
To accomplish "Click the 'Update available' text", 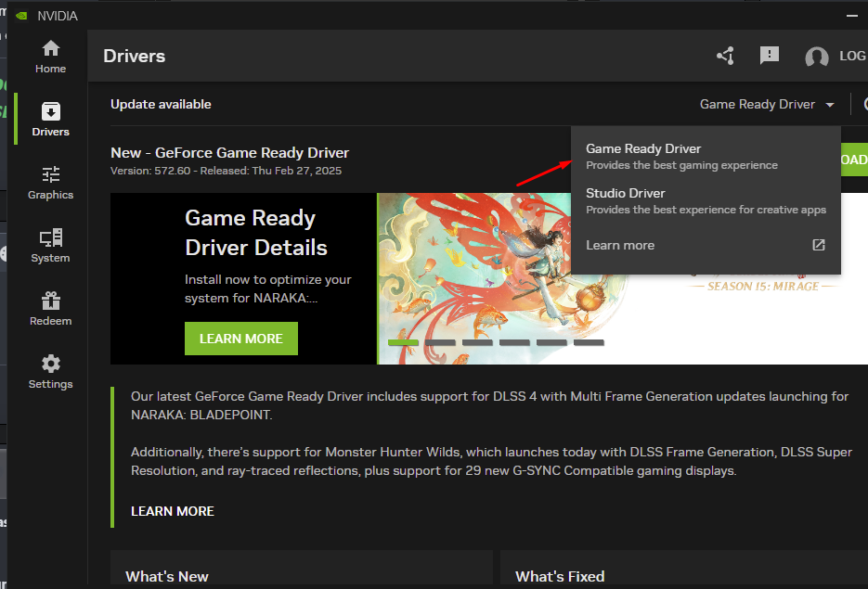I will (x=161, y=104).
